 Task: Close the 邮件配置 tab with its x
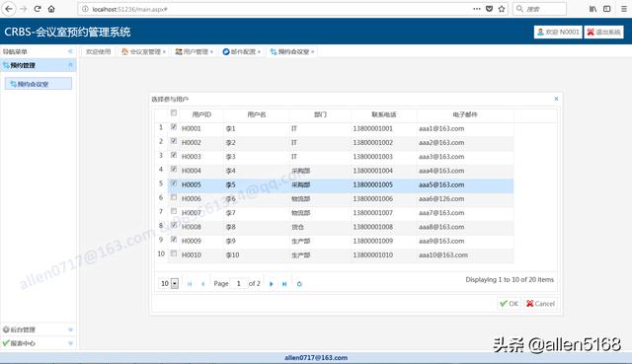click(x=259, y=52)
